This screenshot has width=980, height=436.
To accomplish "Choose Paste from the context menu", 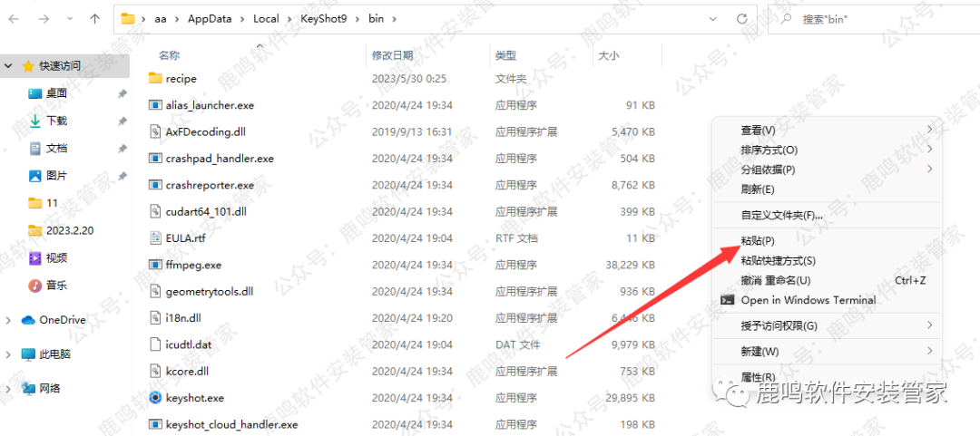I will [758, 241].
